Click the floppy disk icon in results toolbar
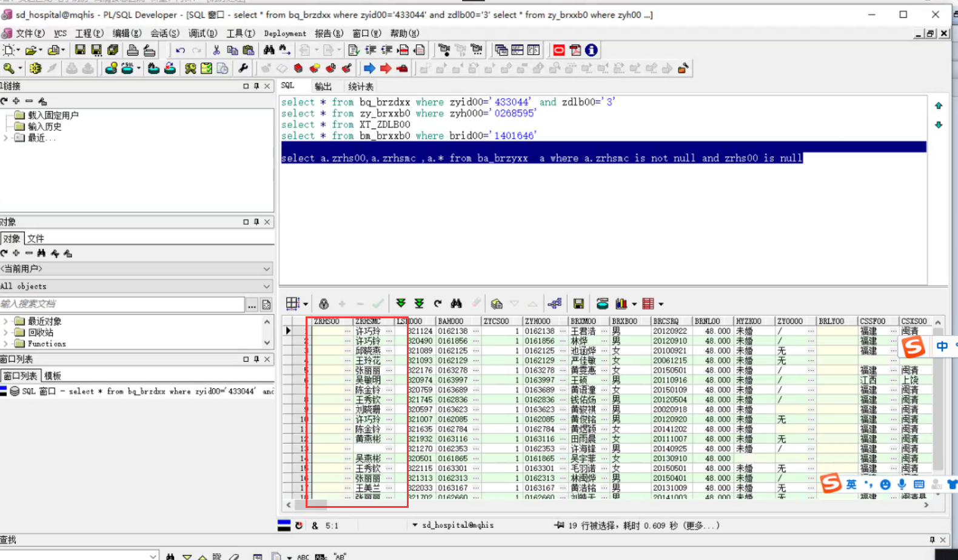The width and height of the screenshot is (958, 560). point(578,304)
